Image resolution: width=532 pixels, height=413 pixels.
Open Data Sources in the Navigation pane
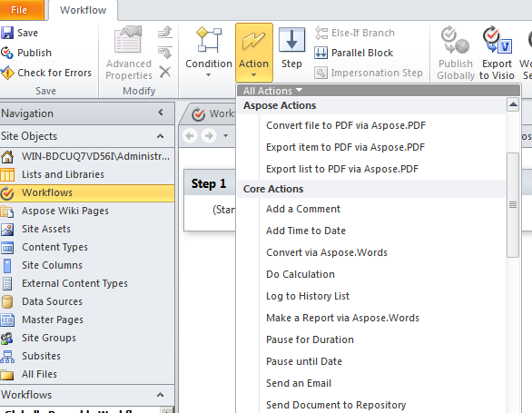click(x=87, y=301)
